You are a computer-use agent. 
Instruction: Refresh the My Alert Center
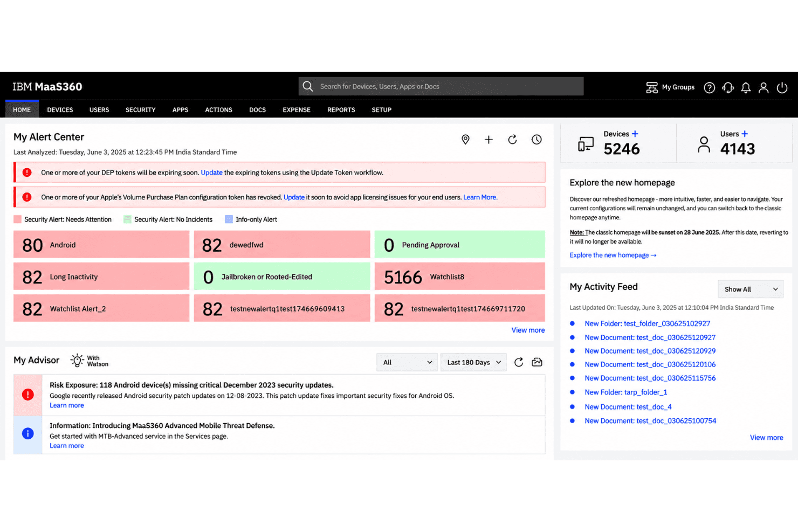[512, 140]
